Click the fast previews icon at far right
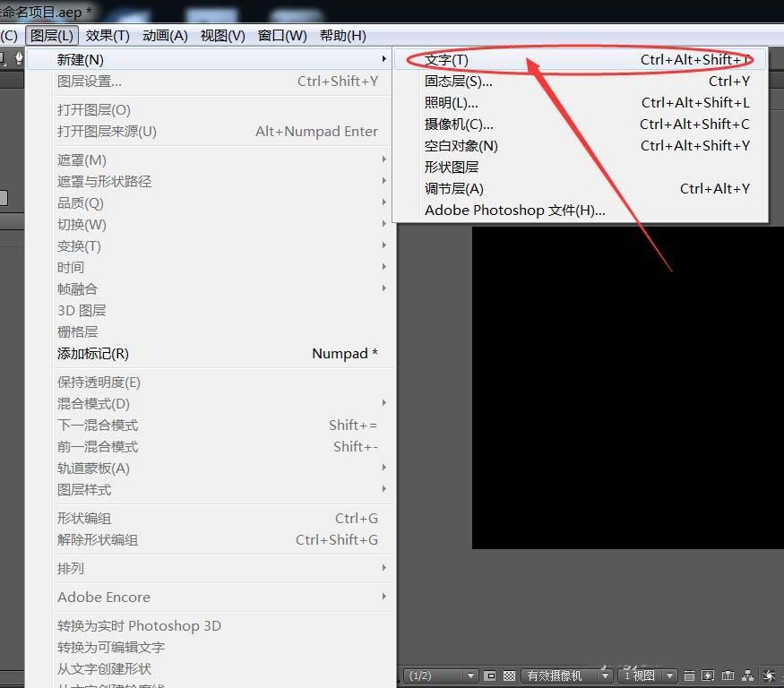This screenshot has height=688, width=784. [x=768, y=675]
